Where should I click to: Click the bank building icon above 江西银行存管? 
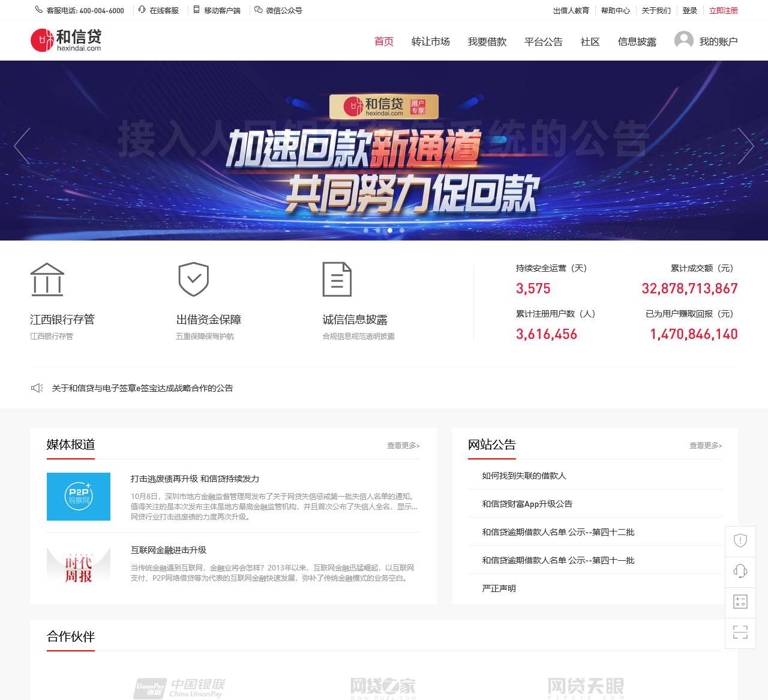pyautogui.click(x=47, y=280)
